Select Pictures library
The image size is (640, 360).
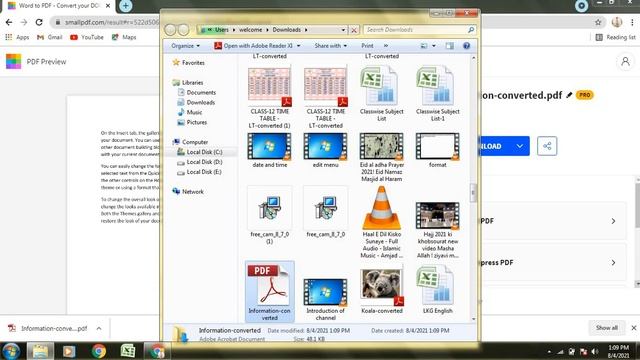(x=192, y=122)
